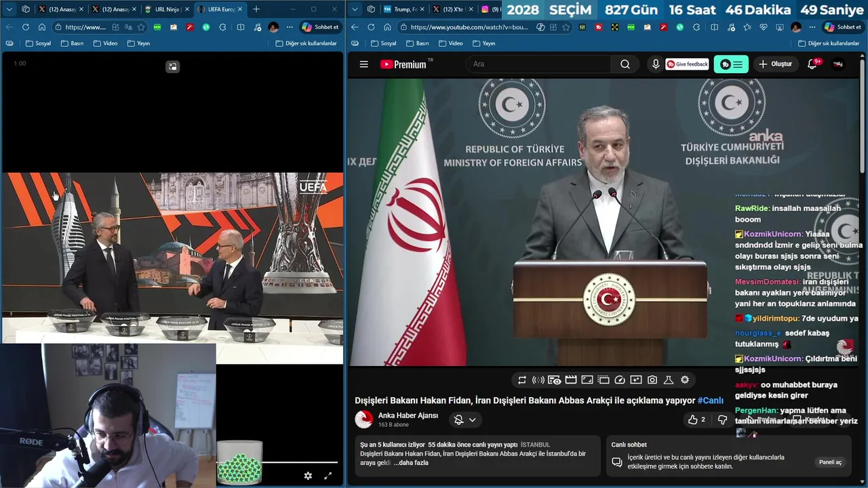Click the resize player frame icon
Viewport: 868px width, 488px height.
tap(587, 380)
